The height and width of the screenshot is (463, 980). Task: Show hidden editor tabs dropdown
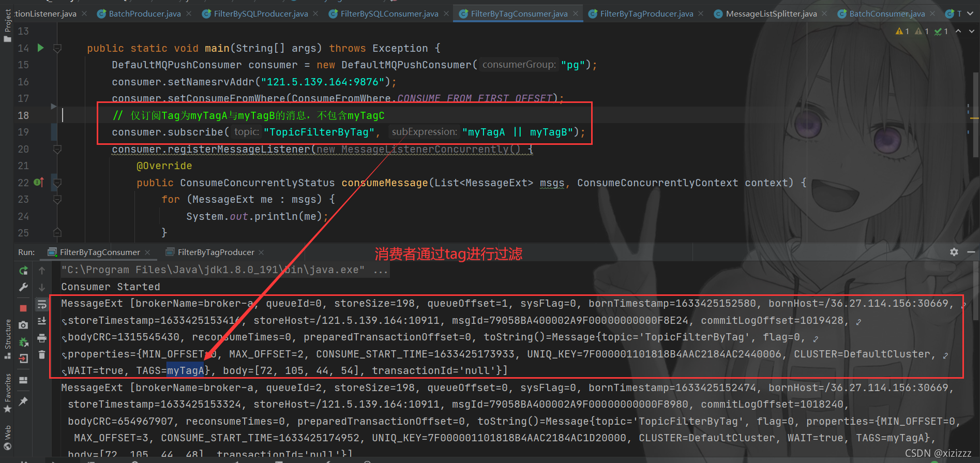[971, 14]
